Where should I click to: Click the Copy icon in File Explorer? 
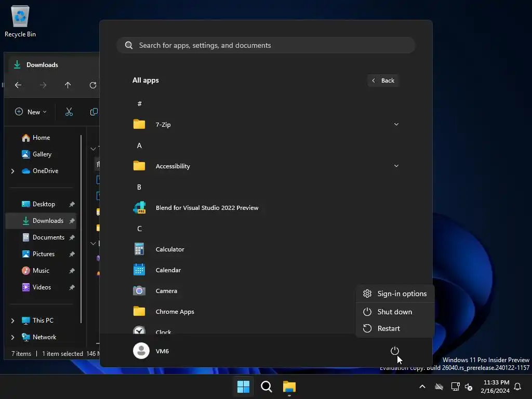pos(94,112)
